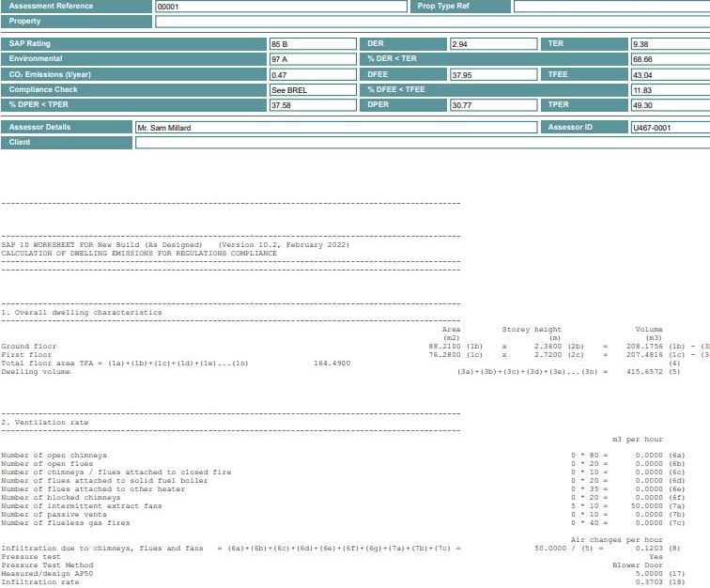Click the CO2 Emissions value 0.47

click(x=313, y=75)
